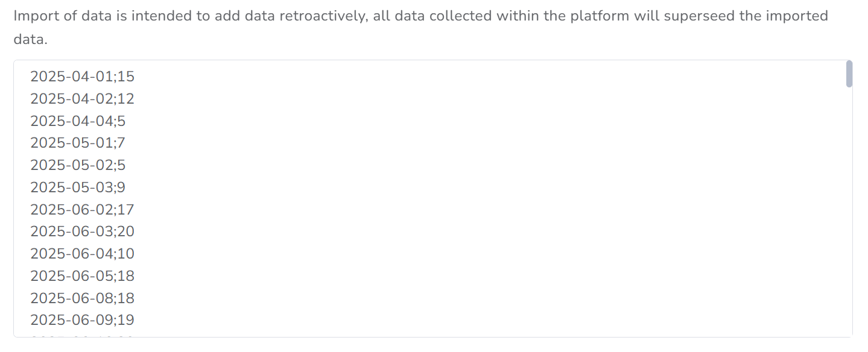The width and height of the screenshot is (868, 352).
Task: Click the scrollbar track below the thumb
Action: tap(849, 211)
